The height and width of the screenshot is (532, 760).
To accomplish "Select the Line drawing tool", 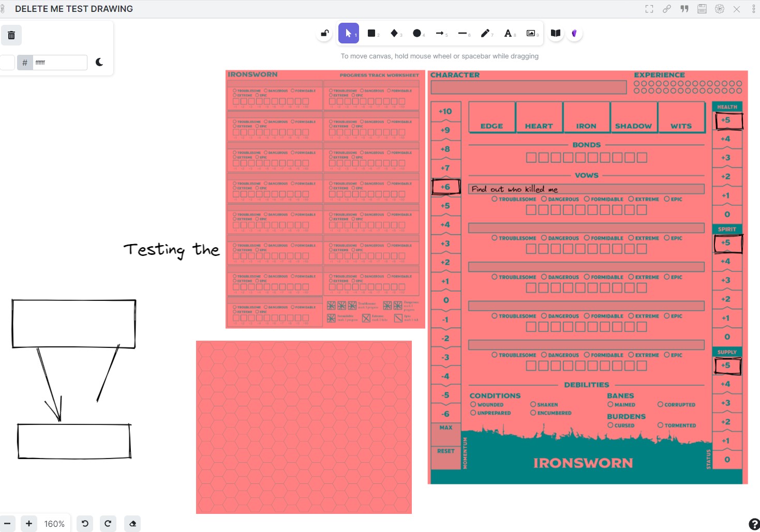I will pos(463,33).
